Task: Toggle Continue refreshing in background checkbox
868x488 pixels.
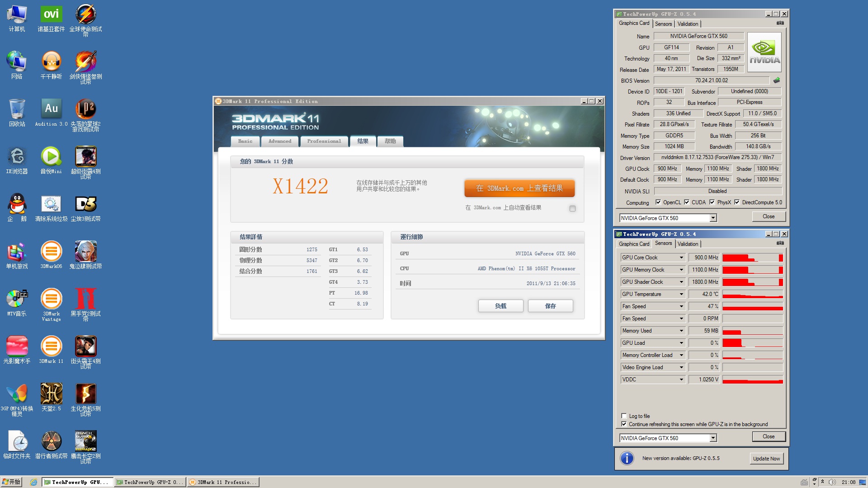Action: point(624,424)
